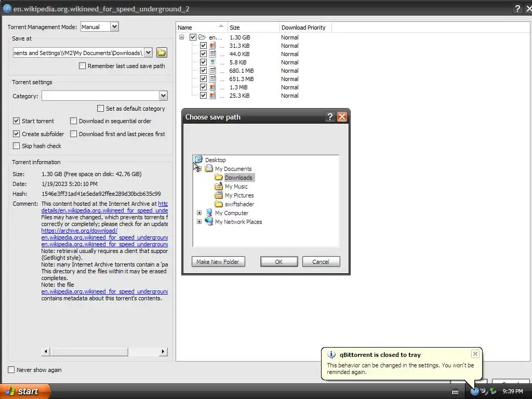Enable Download in sequential order
Screen dimensions: 532x399
tap(73, 121)
